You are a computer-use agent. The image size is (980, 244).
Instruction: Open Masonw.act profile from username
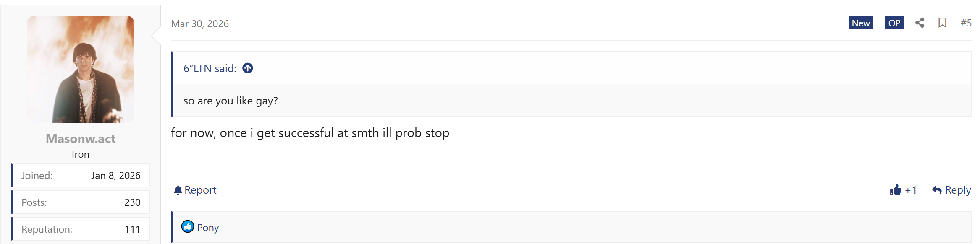81,139
